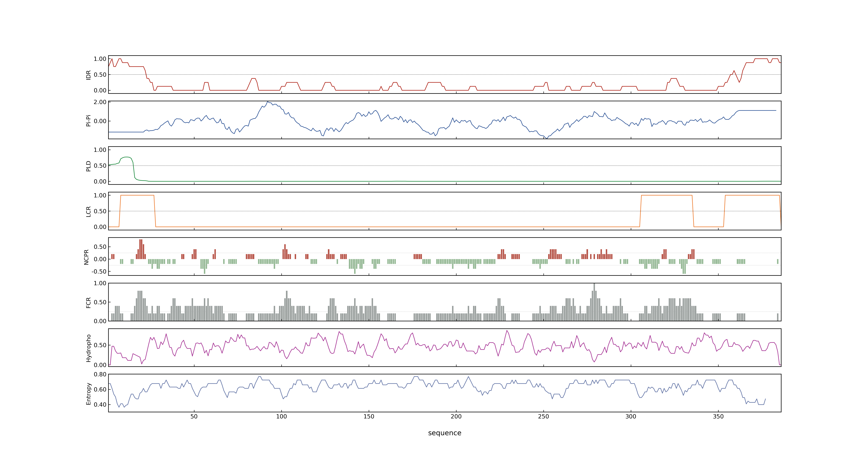Click the 0.50 tick of PLD panel

tap(100, 166)
